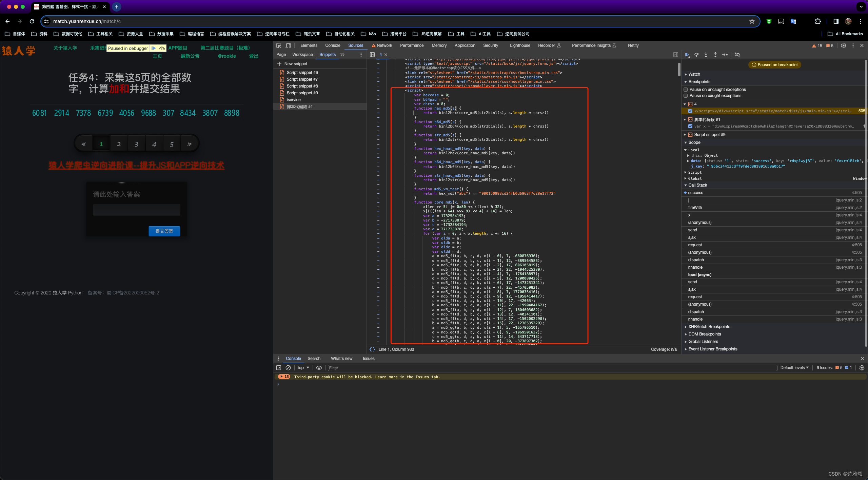868x480 pixels.
Task: Open console settings gear icon
Action: 862,368
